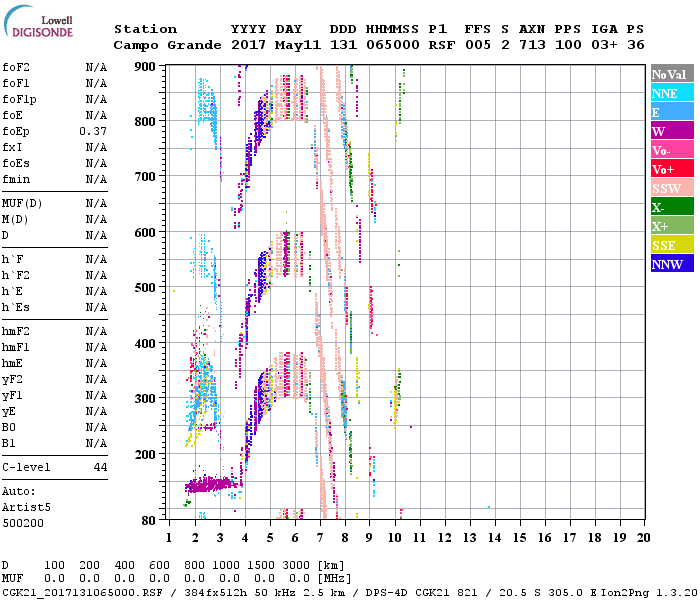
Task: Click the 900 km height axis label
Action: 145,67
